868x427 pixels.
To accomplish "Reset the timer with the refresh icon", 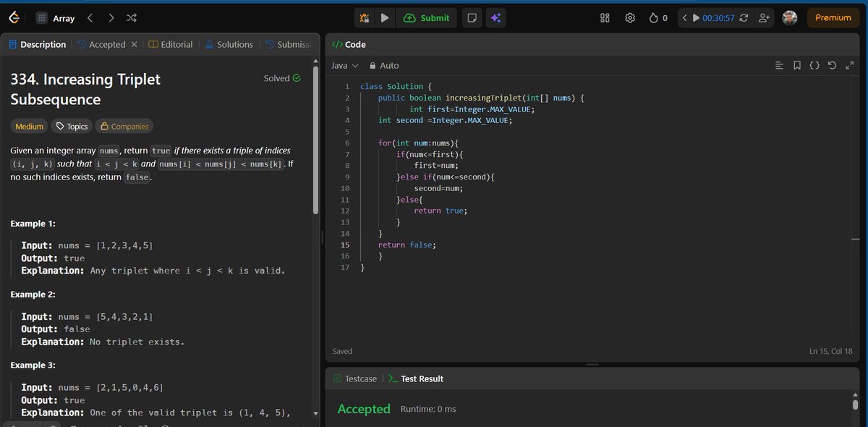I will point(745,18).
